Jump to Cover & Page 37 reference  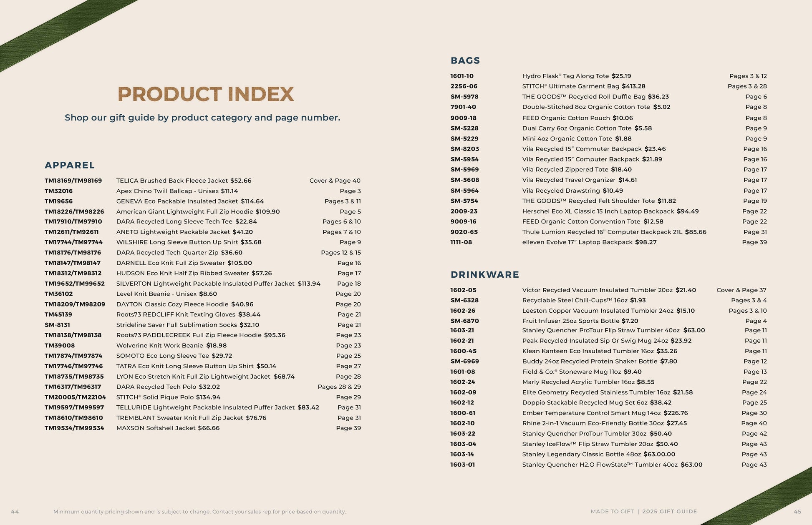[x=741, y=290]
